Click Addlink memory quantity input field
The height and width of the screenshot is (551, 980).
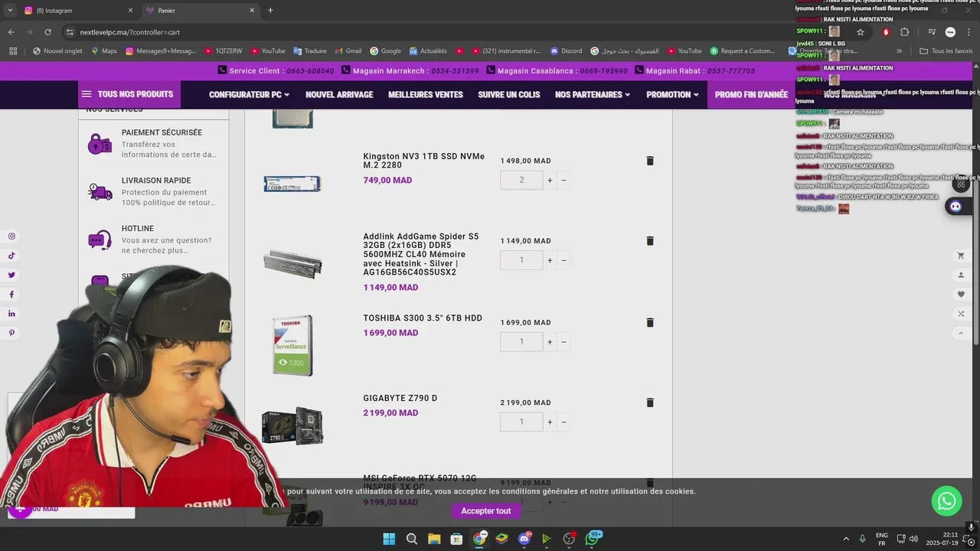click(x=521, y=260)
